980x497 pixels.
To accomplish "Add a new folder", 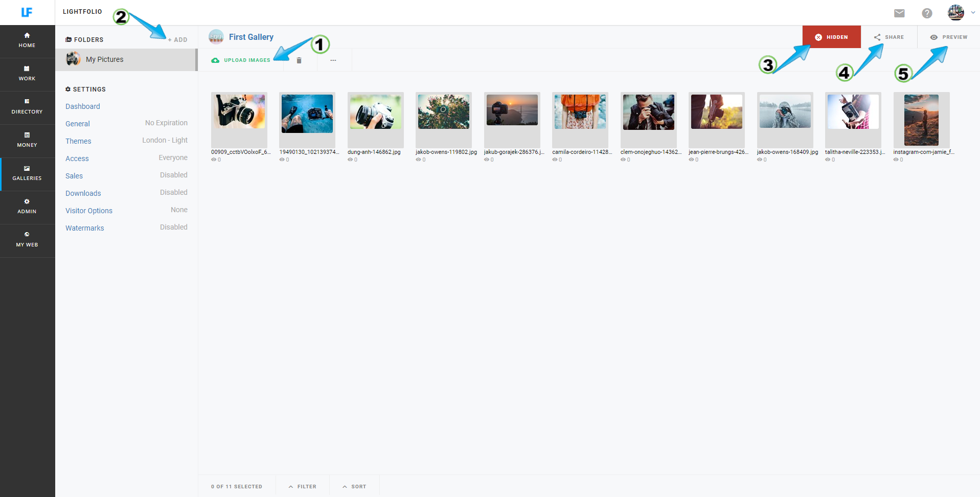I will point(177,40).
